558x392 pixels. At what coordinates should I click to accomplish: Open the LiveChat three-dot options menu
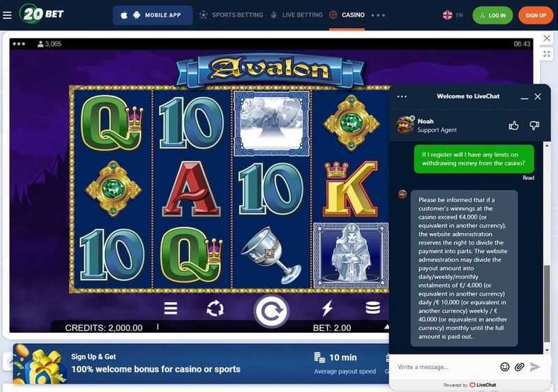402,96
